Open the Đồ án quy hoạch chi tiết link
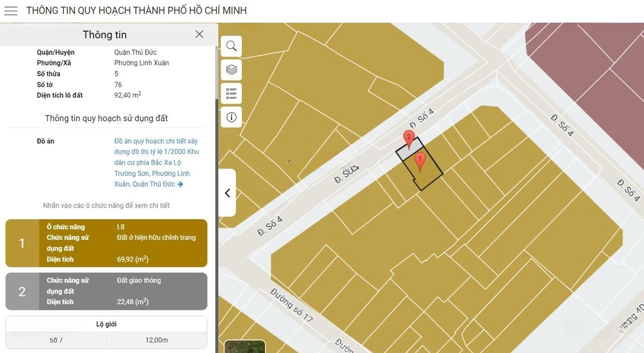644x353 pixels. pyautogui.click(x=156, y=162)
